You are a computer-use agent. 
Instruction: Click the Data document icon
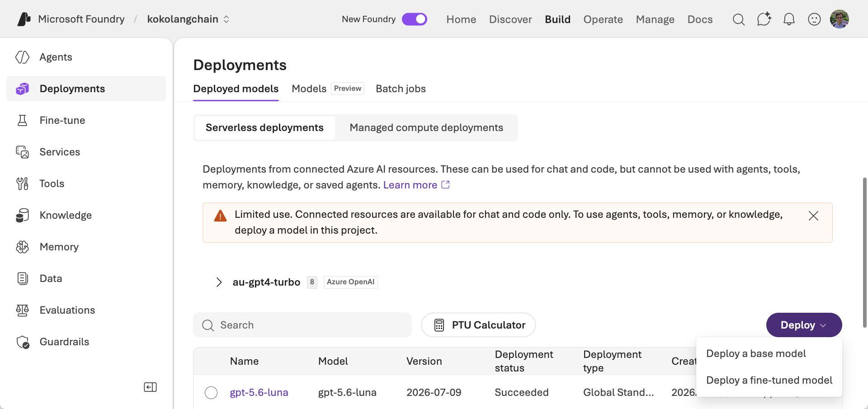tap(22, 278)
